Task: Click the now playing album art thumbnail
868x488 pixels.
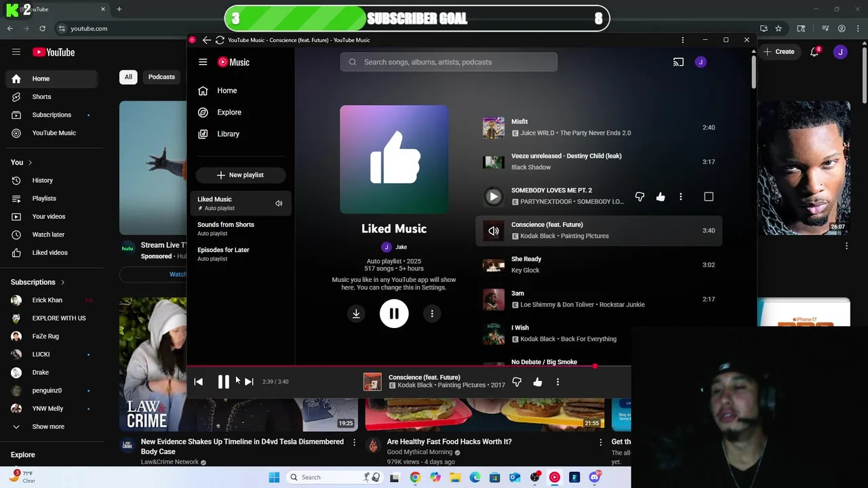Action: [x=372, y=382]
